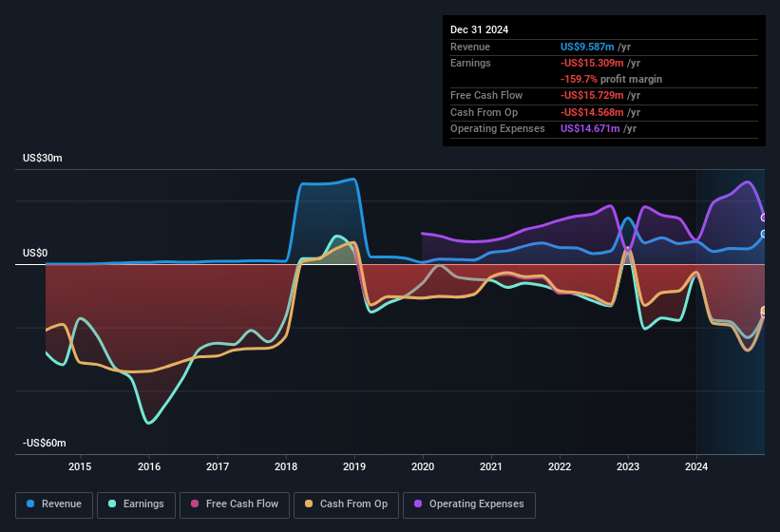Screen dimensions: 780x532
Task: Select the 2022 x-axis label
Action: [560, 466]
